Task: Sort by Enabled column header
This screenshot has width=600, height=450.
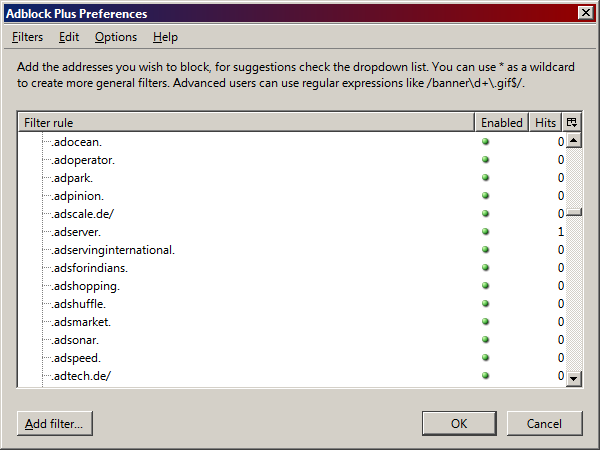Action: [502, 122]
